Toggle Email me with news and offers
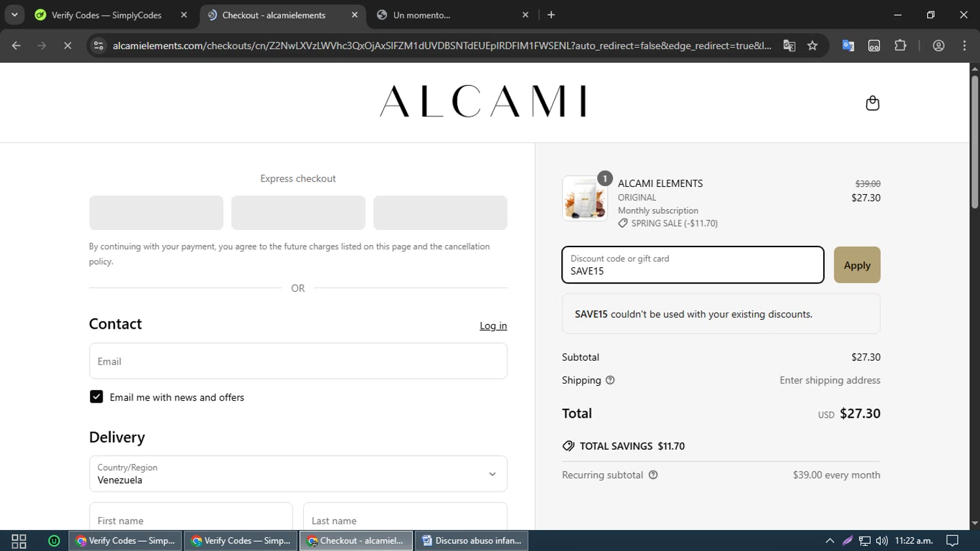Image resolution: width=980 pixels, height=551 pixels. (96, 397)
